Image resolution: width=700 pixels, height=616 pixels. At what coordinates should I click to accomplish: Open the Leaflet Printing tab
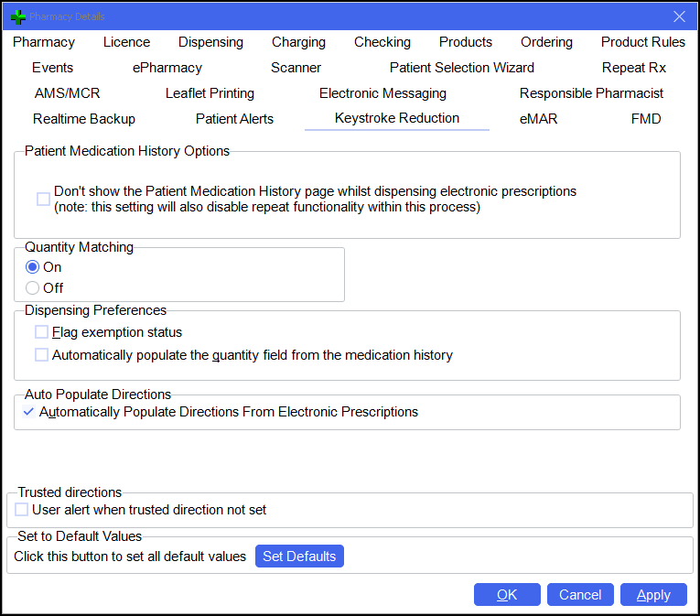[x=210, y=93]
